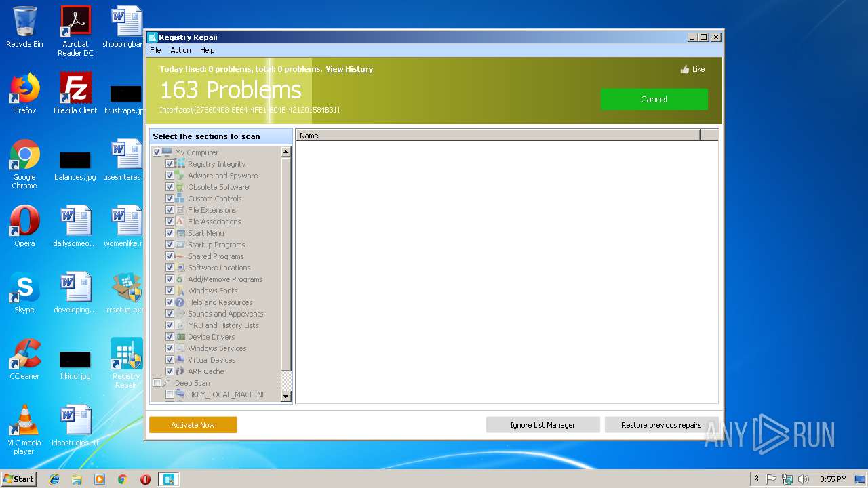Open the Skype desktop icon
This screenshot has height=488, width=868.
(24, 293)
